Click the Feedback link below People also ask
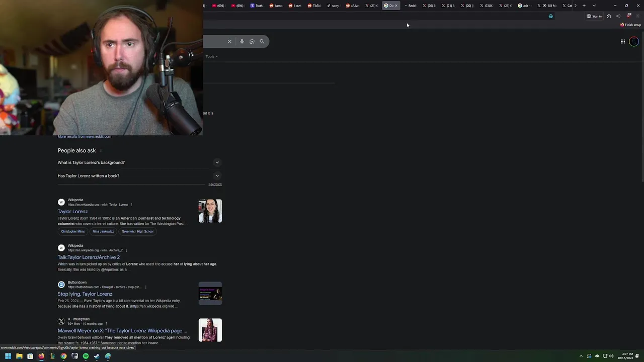 coord(215,184)
